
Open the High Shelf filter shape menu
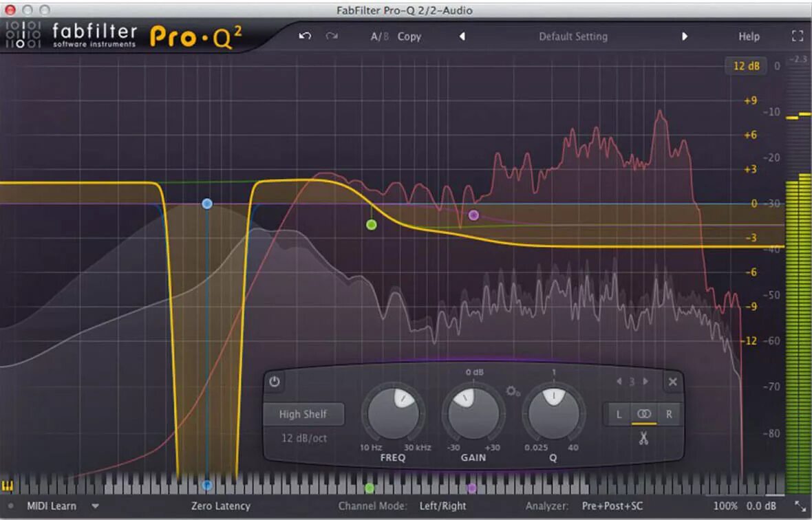click(303, 414)
